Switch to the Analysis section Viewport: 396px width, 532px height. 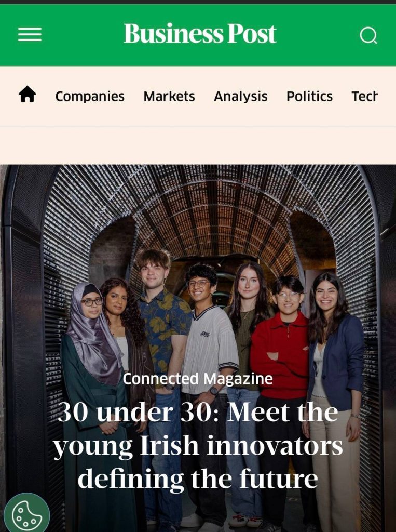coord(241,96)
